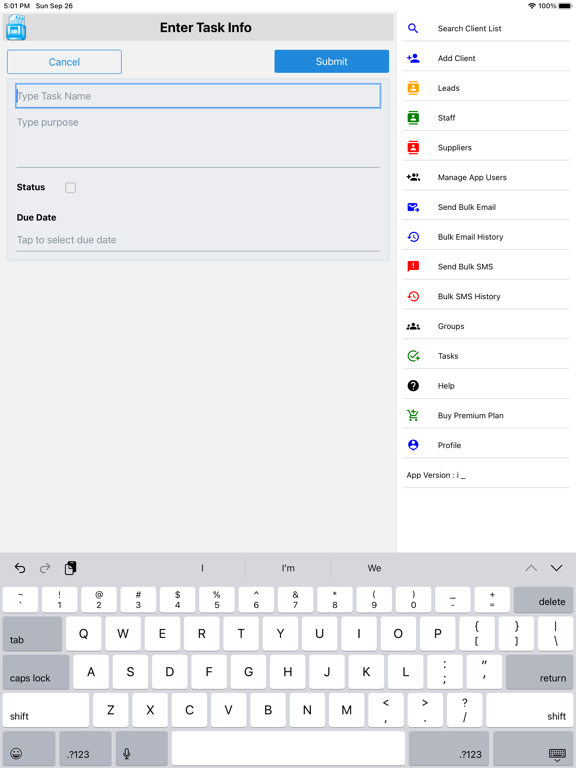Screen dimensions: 576x768
Task: Toggle the Status checkbox
Action: pyautogui.click(x=71, y=188)
